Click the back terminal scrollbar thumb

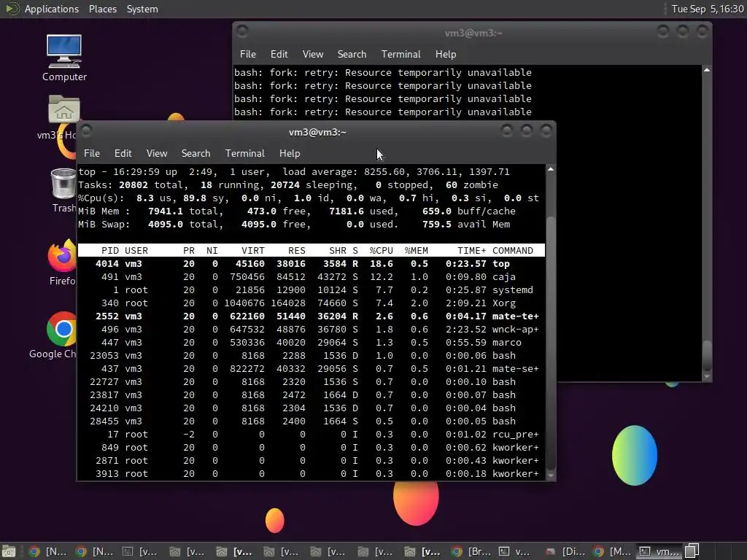(x=707, y=356)
